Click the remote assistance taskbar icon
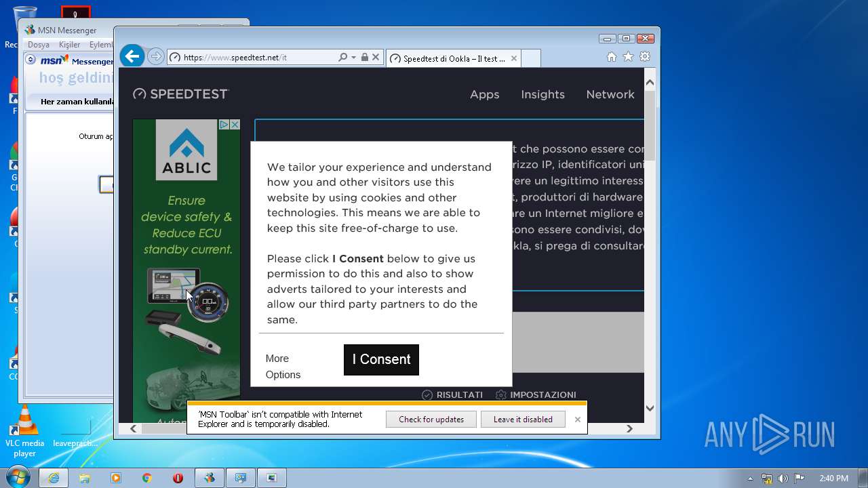The width and height of the screenshot is (868, 488). 241,478
